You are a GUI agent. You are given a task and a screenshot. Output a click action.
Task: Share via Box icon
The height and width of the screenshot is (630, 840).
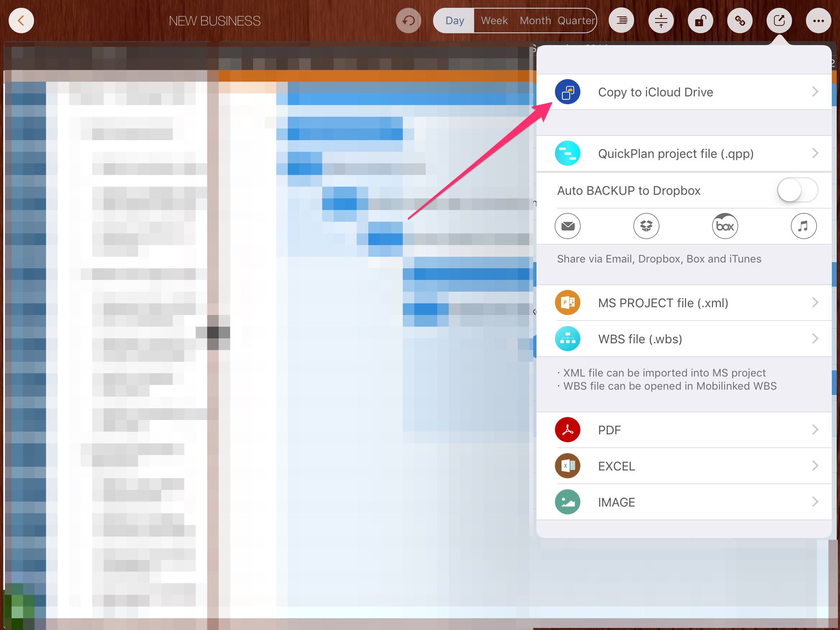click(725, 226)
